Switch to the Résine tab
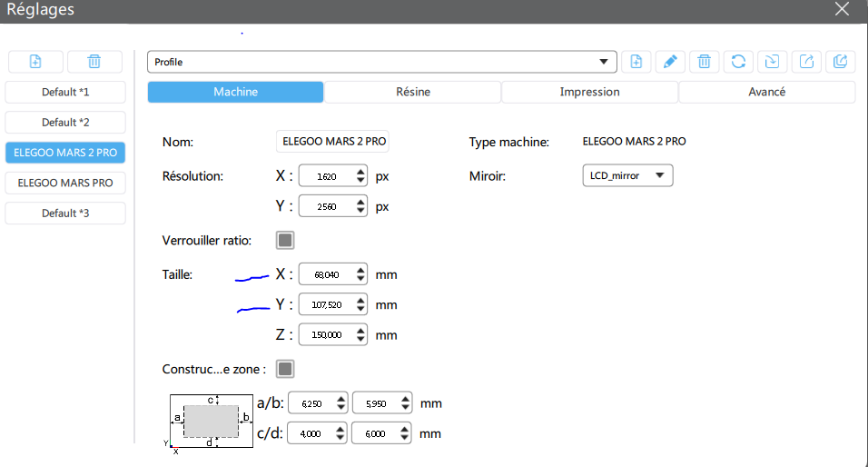The image size is (868, 467). (x=413, y=92)
